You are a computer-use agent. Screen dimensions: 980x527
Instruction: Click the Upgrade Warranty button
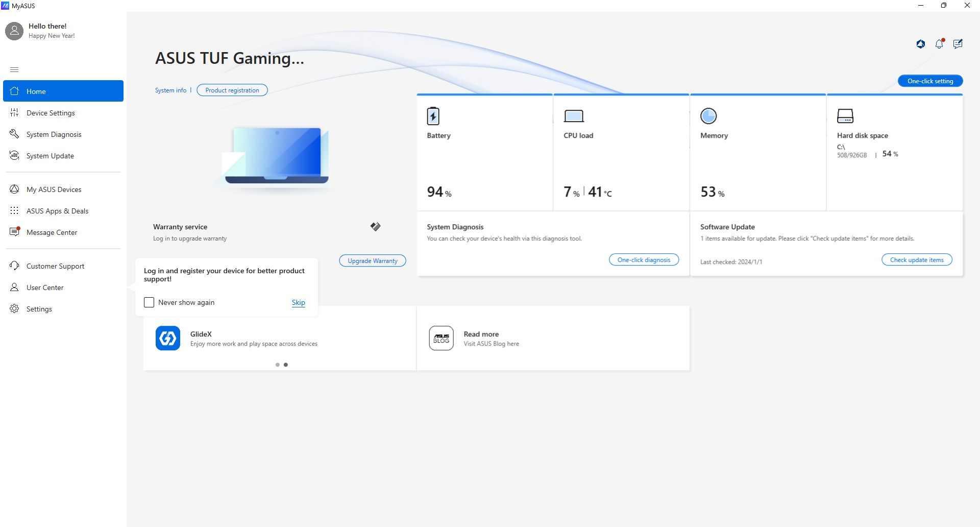(373, 260)
